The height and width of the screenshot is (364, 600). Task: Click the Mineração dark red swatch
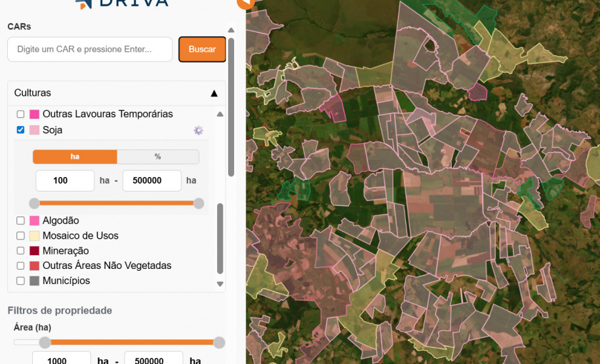[35, 251]
